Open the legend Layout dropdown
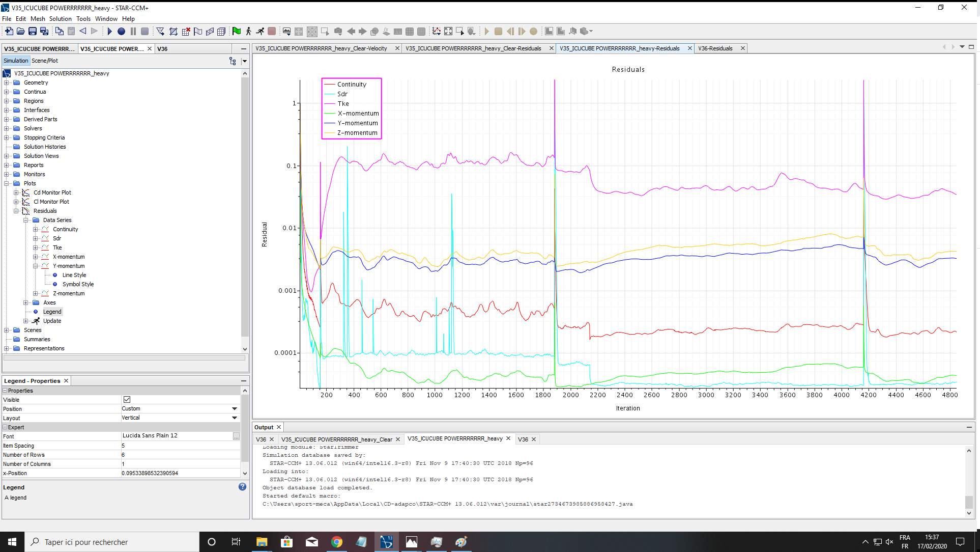This screenshot has height=552, width=980. 235,418
